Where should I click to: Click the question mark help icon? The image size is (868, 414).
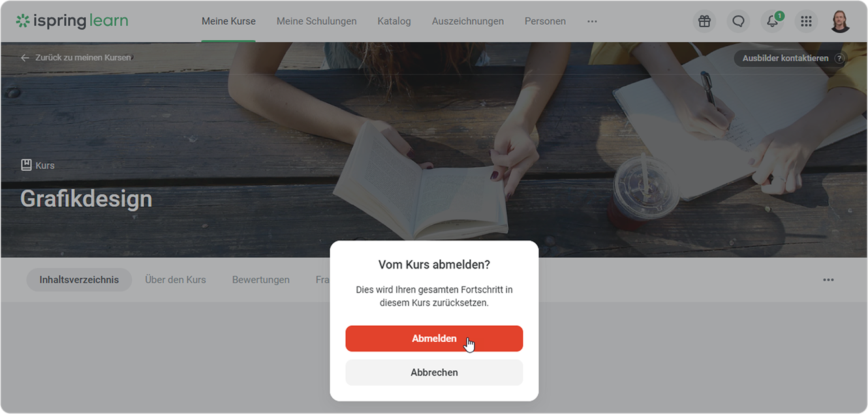[x=839, y=58]
